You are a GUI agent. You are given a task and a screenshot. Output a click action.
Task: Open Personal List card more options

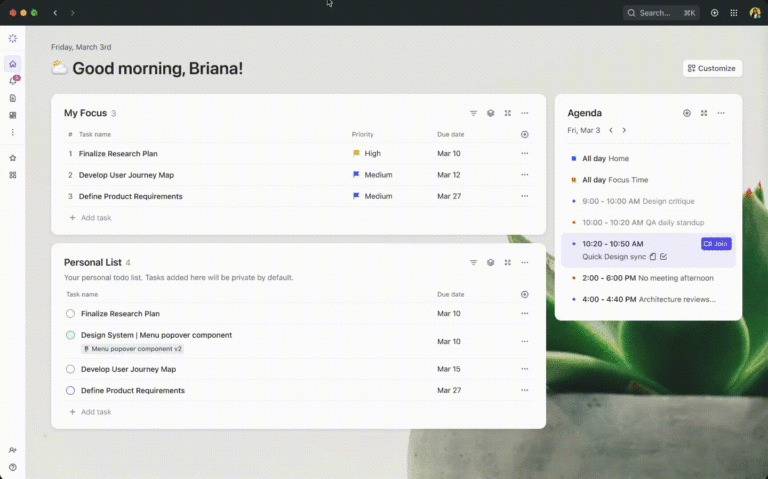525,263
